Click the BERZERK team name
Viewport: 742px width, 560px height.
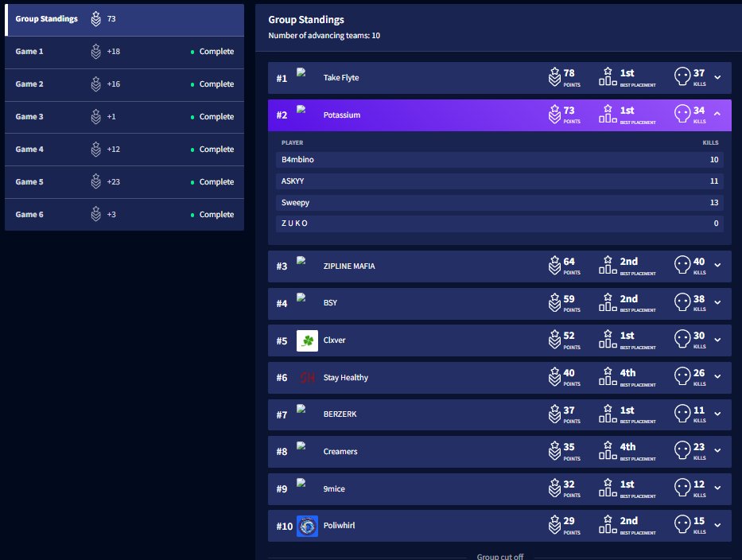tap(340, 414)
